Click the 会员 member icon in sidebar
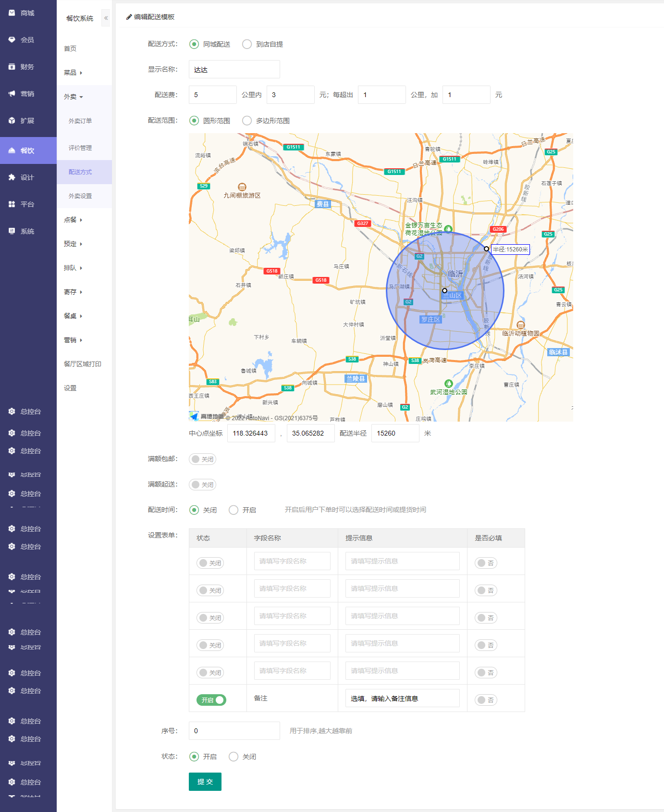The width and height of the screenshot is (664, 812). (x=12, y=40)
